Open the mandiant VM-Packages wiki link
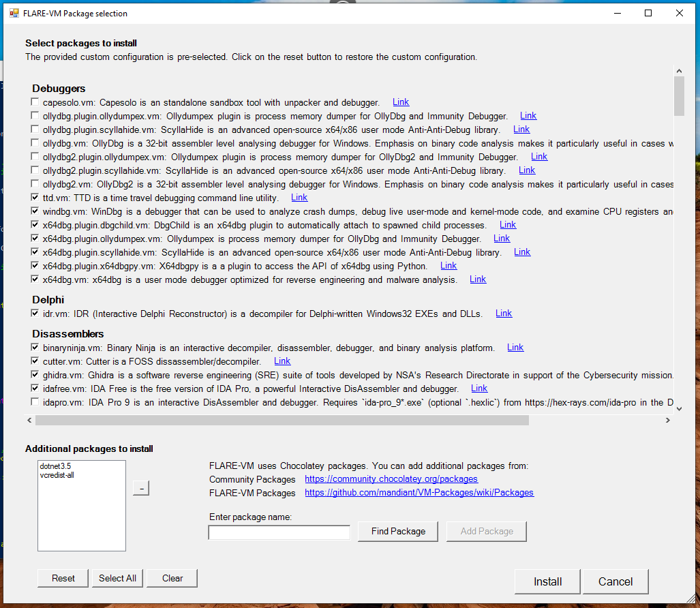The height and width of the screenshot is (608, 700). pyautogui.click(x=419, y=493)
